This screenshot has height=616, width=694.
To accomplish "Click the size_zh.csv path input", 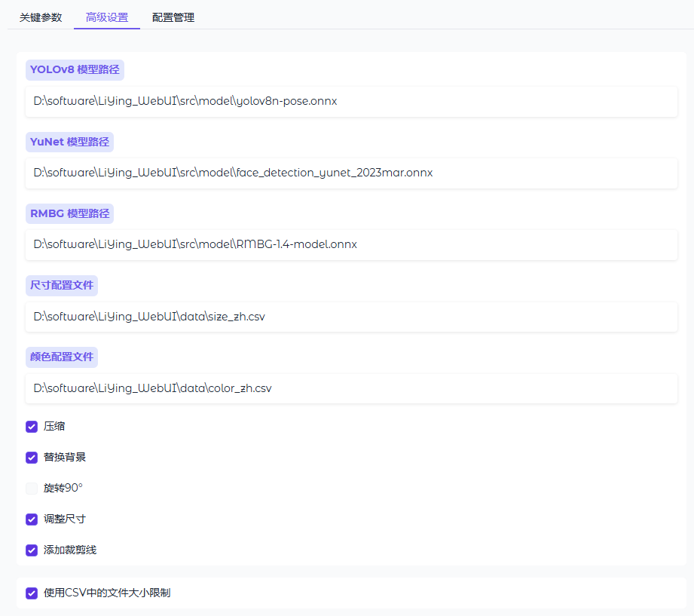I will coord(351,317).
